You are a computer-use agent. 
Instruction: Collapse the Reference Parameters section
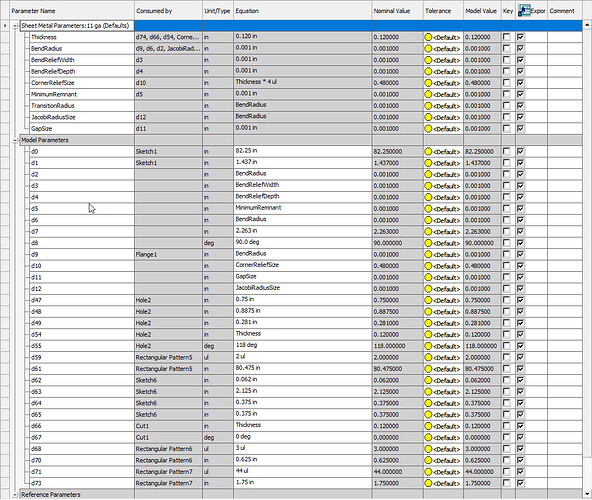[15, 495]
